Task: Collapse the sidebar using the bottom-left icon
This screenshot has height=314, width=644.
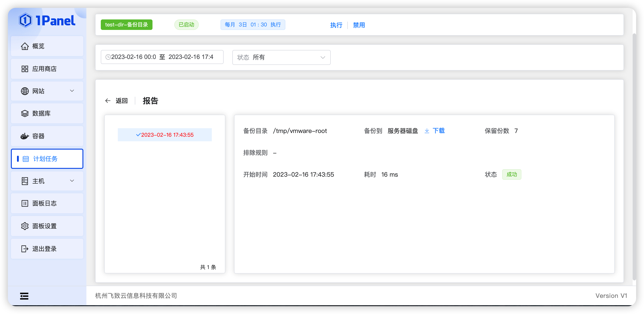Action: (24, 296)
